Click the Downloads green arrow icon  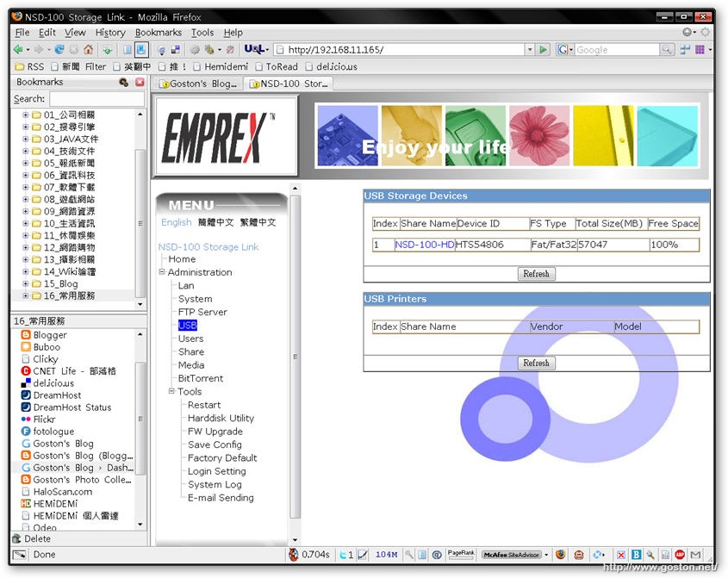(107, 49)
